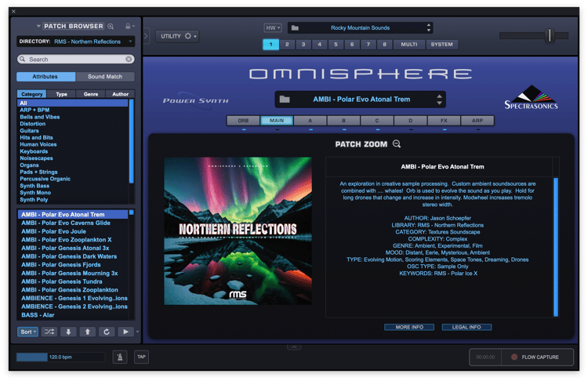
Task: Click the shuffle patches icon
Action: pos(49,332)
